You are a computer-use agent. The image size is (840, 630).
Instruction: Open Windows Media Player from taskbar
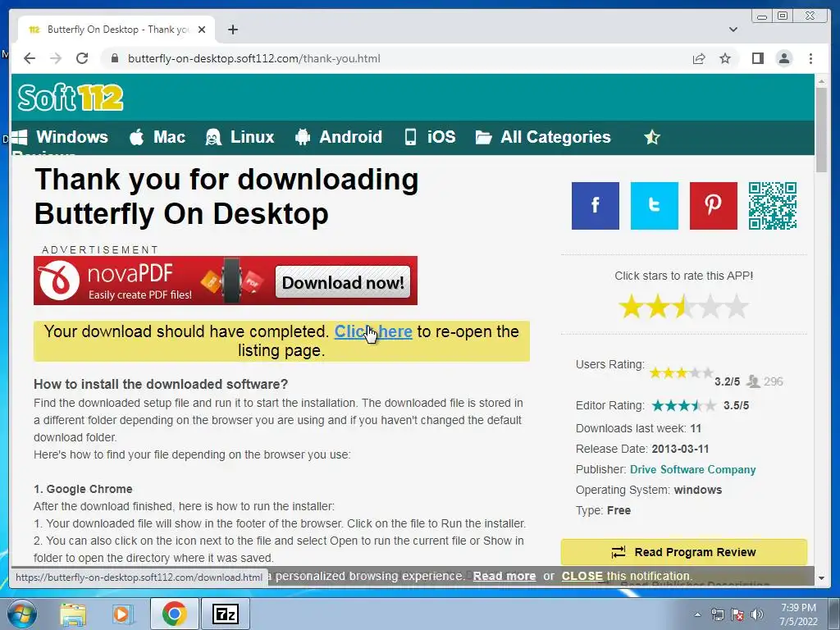(122, 614)
